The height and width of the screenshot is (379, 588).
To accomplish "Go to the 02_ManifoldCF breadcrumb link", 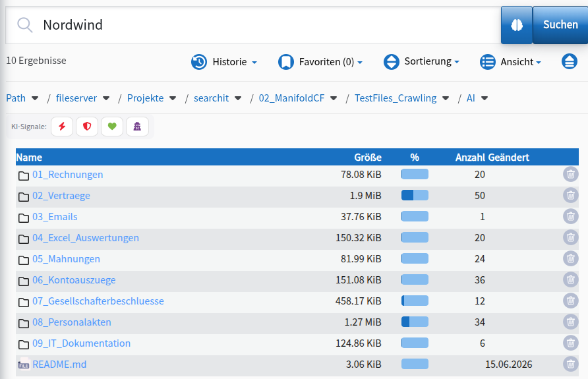I will tap(292, 98).
